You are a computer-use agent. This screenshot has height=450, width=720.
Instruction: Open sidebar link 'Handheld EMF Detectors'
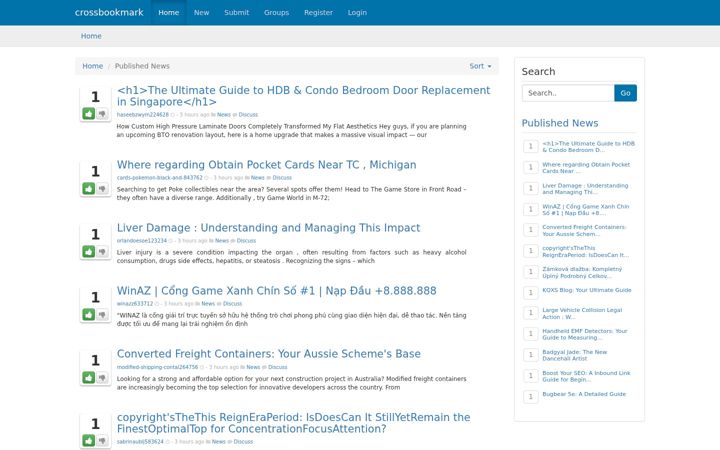[585, 334]
